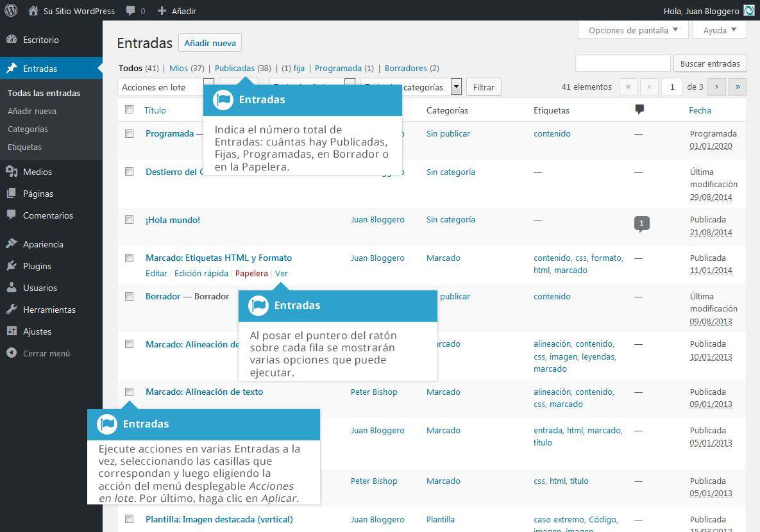The width and height of the screenshot is (760, 532).
Task: Click the Usuarios person icon
Action: (12, 287)
